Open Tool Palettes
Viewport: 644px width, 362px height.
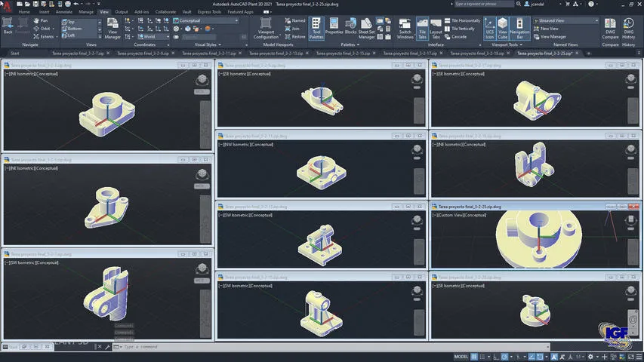(316, 29)
